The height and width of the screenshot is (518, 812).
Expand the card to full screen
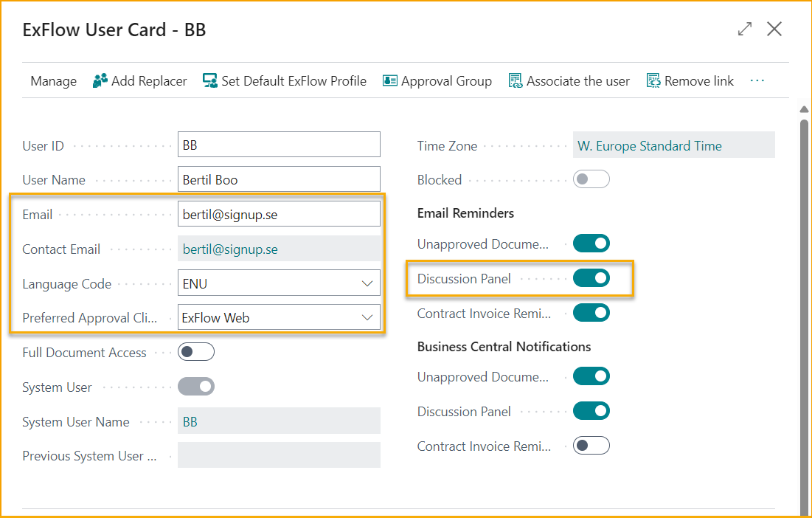[745, 30]
